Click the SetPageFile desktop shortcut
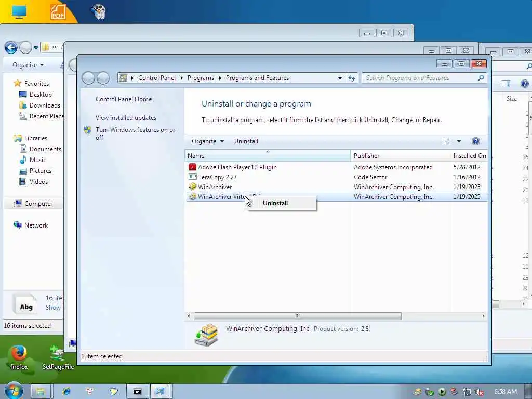The width and height of the screenshot is (532, 399). [x=58, y=357]
